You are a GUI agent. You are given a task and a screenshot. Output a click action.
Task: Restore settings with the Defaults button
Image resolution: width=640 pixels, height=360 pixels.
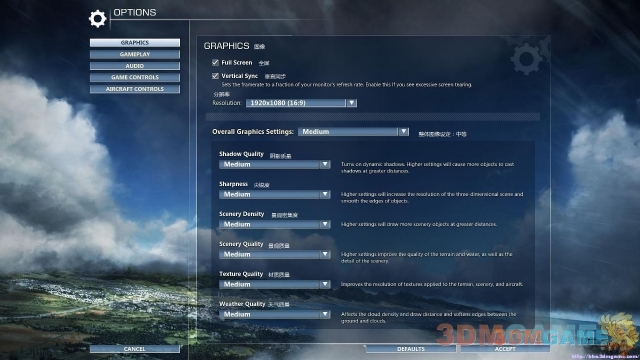click(x=411, y=349)
